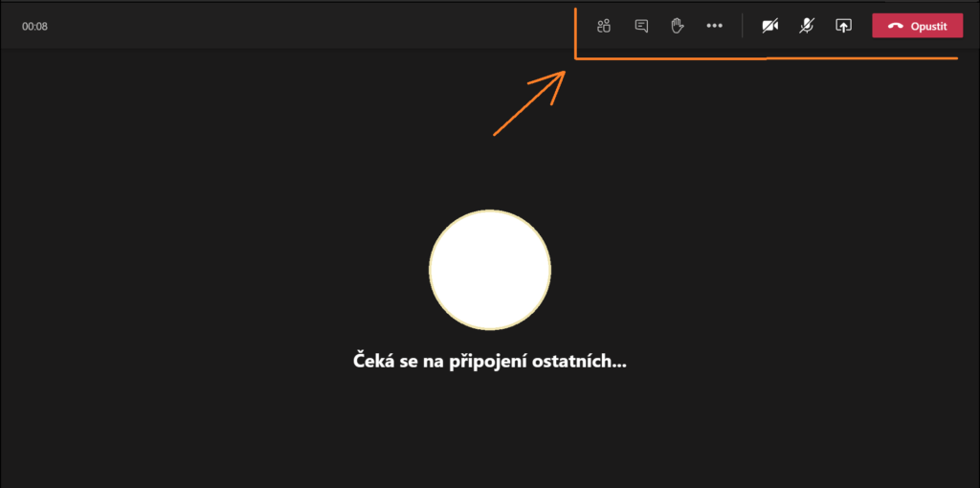The image size is (980, 488).
Task: Open the participants panel
Action: (604, 26)
